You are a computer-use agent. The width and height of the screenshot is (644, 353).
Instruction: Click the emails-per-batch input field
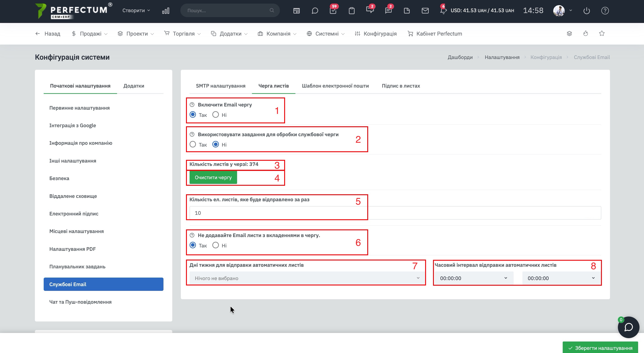395,213
